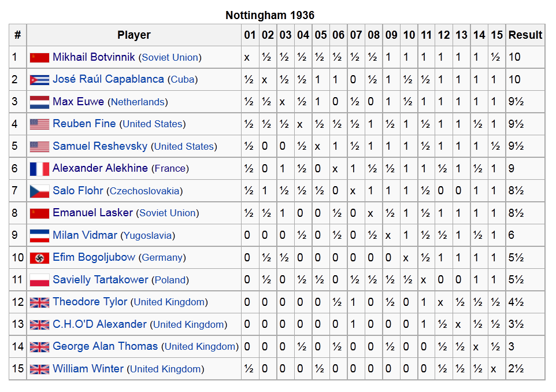Image resolution: width=556 pixels, height=392 pixels.
Task: Click the UK flag beside William Winter
Action: pos(39,369)
